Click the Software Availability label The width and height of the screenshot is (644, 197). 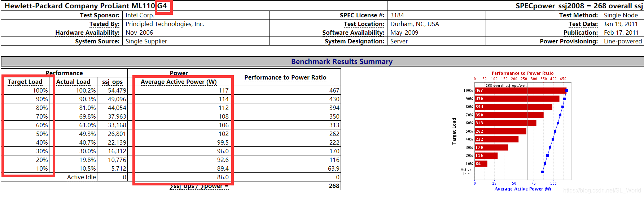[x=353, y=33]
